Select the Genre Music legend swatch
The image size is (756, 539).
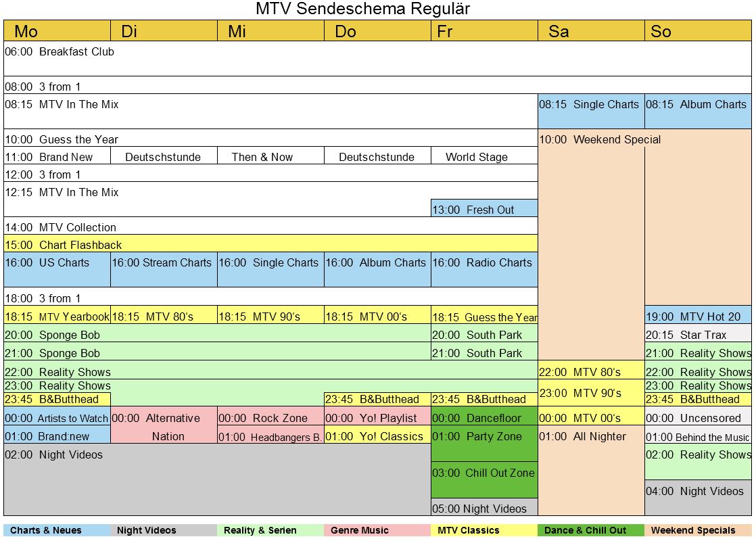[377, 530]
